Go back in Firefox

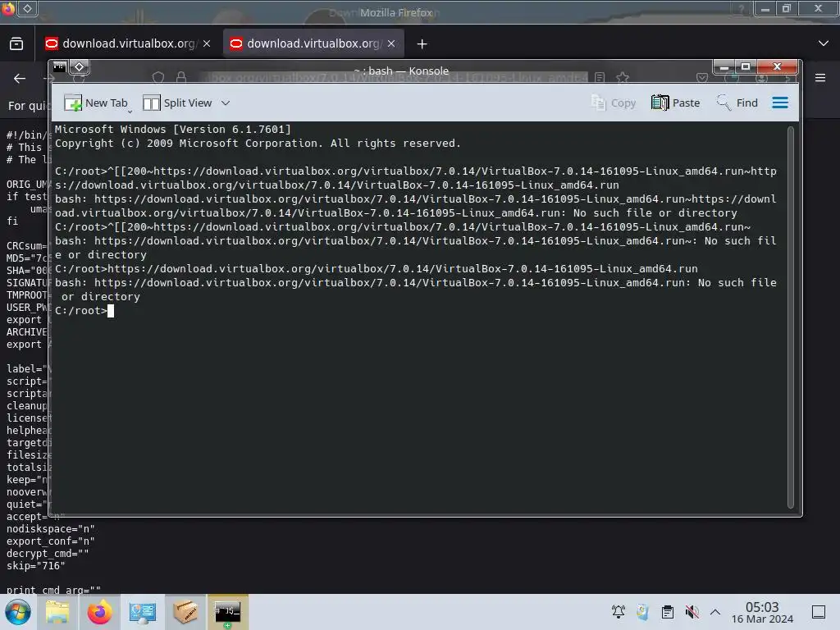tap(20, 78)
